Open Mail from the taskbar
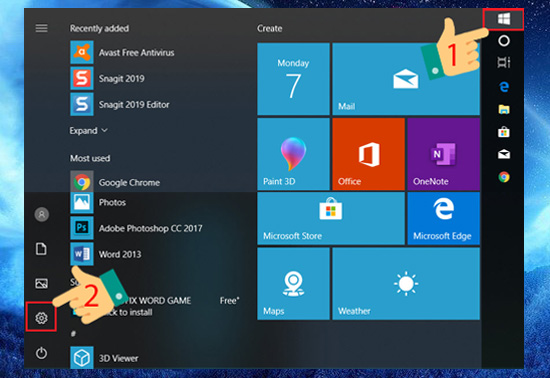The height and width of the screenshot is (378, 550). pos(504,154)
